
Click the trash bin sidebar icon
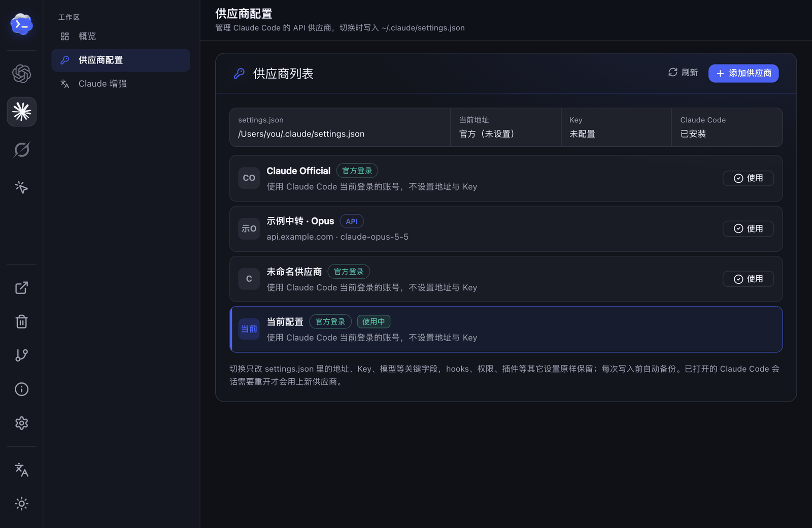21,321
